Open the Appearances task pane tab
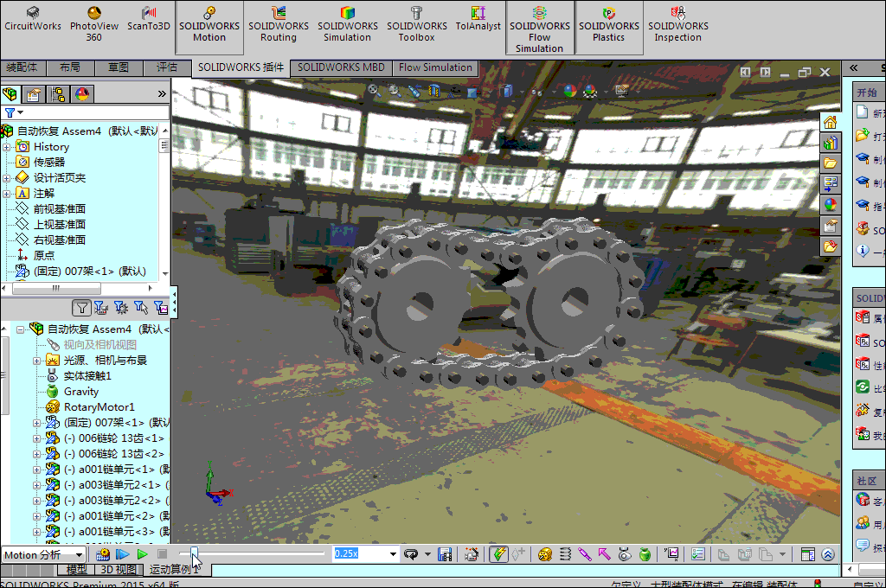The image size is (886, 588). [830, 205]
